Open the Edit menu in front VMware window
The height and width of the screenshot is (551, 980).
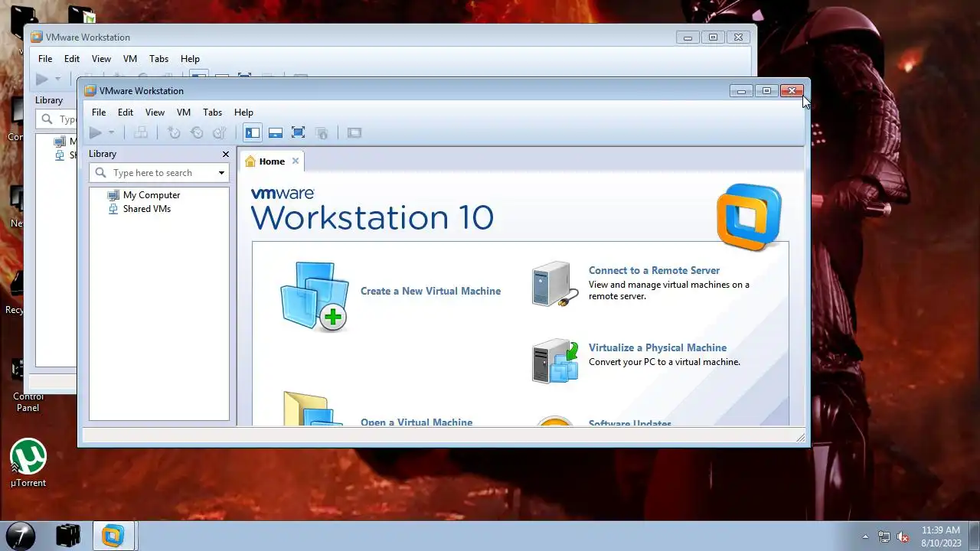126,112
